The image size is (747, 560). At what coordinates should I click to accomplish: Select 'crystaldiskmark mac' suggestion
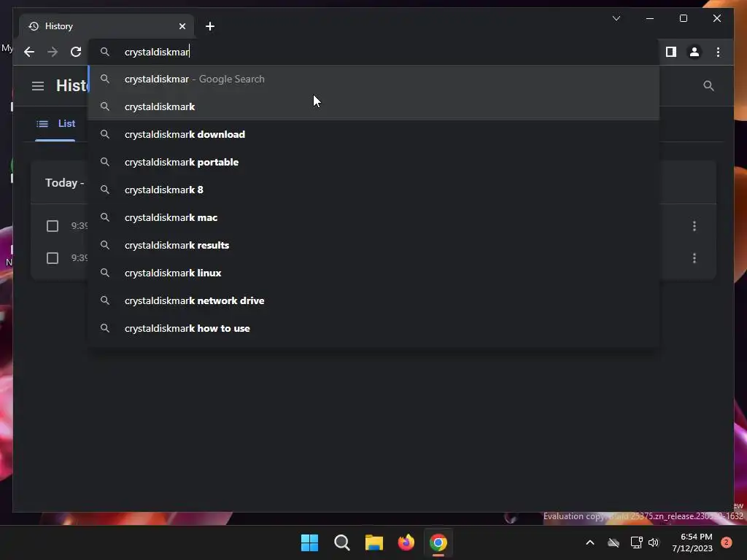click(x=374, y=217)
